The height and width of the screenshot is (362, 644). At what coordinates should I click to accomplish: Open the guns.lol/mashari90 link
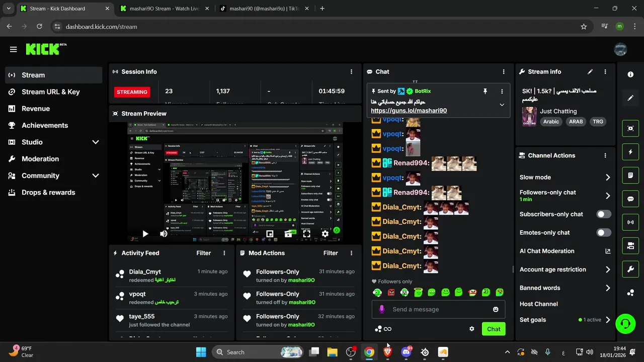point(409,111)
